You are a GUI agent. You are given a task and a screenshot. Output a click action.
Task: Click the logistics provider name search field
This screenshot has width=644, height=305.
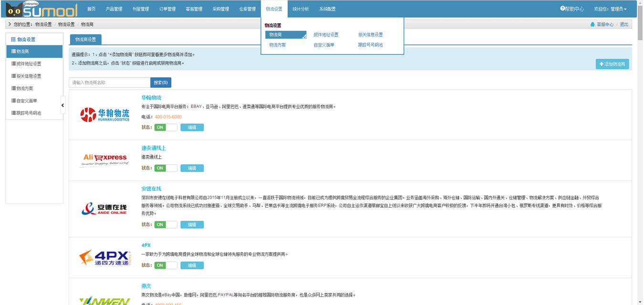click(x=109, y=83)
